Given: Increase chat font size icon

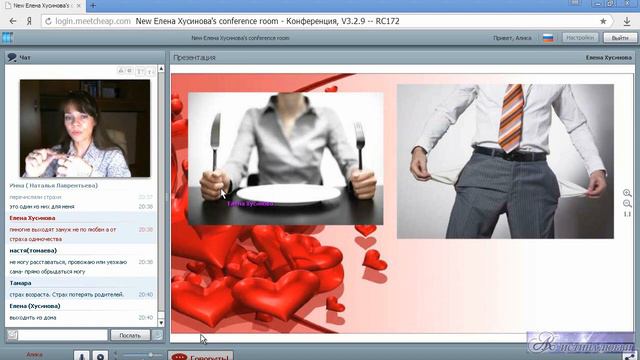Looking at the screenshot, I should coord(140,71).
